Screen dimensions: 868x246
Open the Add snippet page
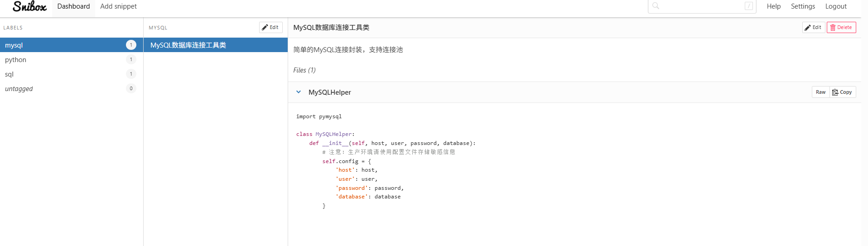tap(118, 6)
